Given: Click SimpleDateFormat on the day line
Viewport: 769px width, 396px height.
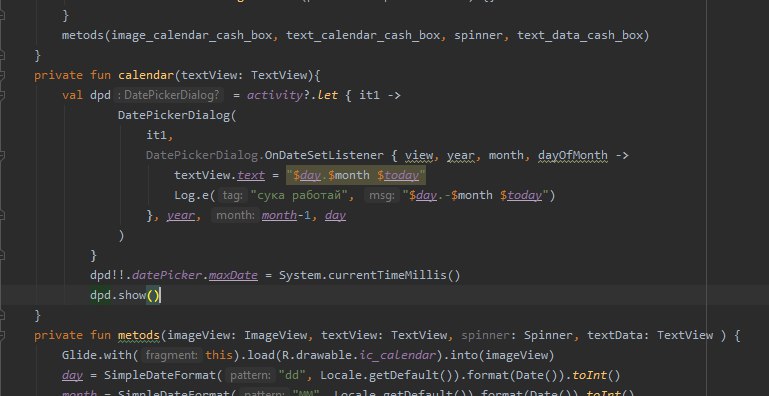Looking at the screenshot, I should coord(160,375).
